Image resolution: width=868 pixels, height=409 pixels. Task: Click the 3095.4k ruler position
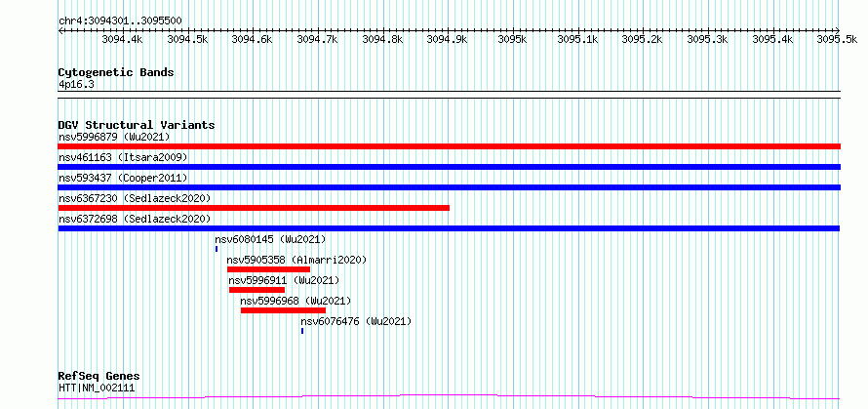(772, 39)
